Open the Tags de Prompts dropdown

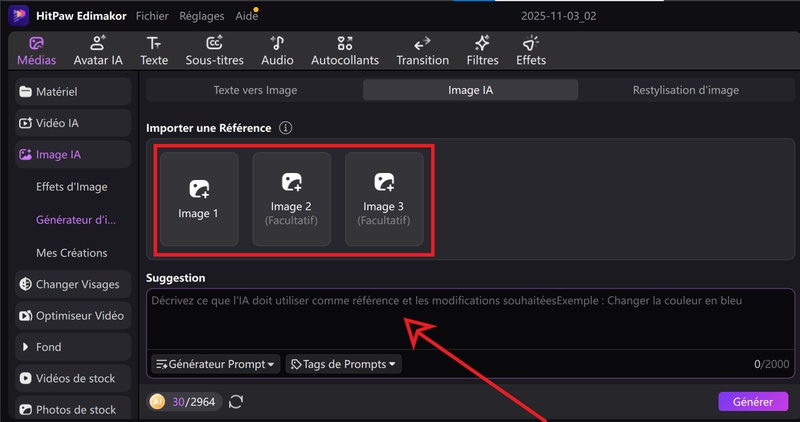[x=343, y=364]
